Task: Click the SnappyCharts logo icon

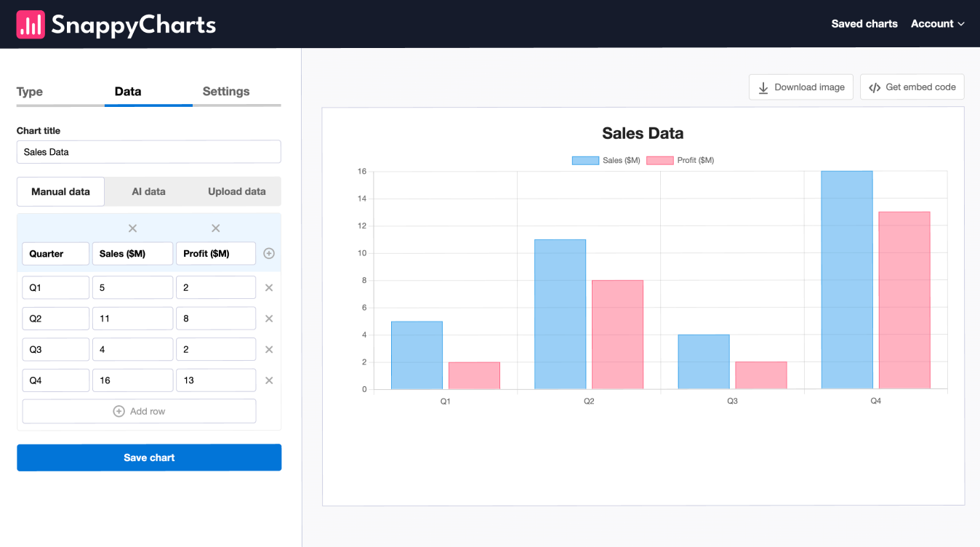Action: pos(31,25)
